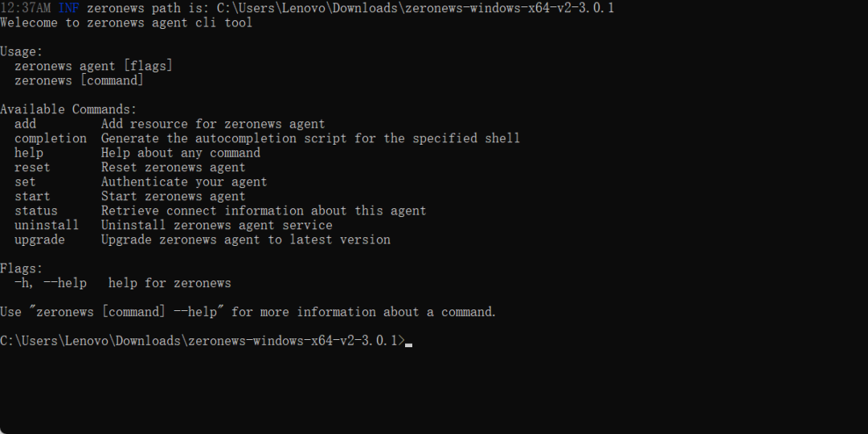Select the 'start' command name
The image size is (868, 434).
coord(32,196)
